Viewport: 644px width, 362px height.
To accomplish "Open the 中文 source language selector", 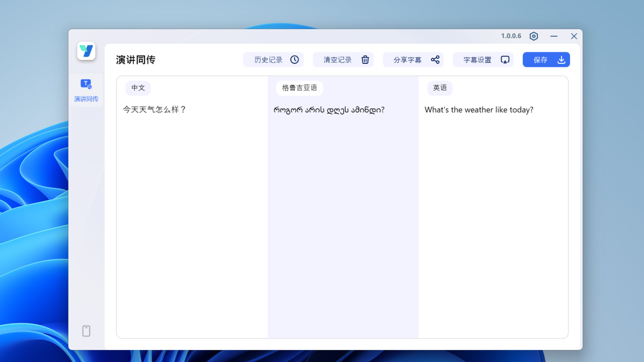I will click(x=138, y=88).
